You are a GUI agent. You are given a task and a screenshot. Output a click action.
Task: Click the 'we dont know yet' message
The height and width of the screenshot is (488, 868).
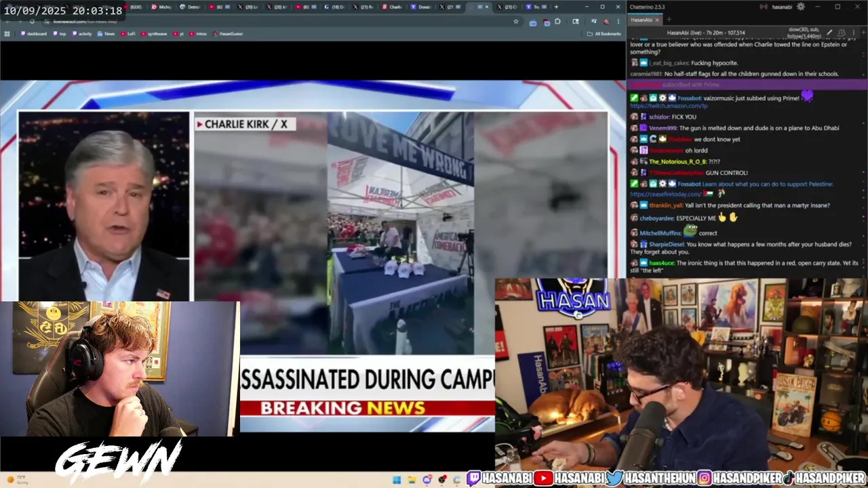click(717, 140)
